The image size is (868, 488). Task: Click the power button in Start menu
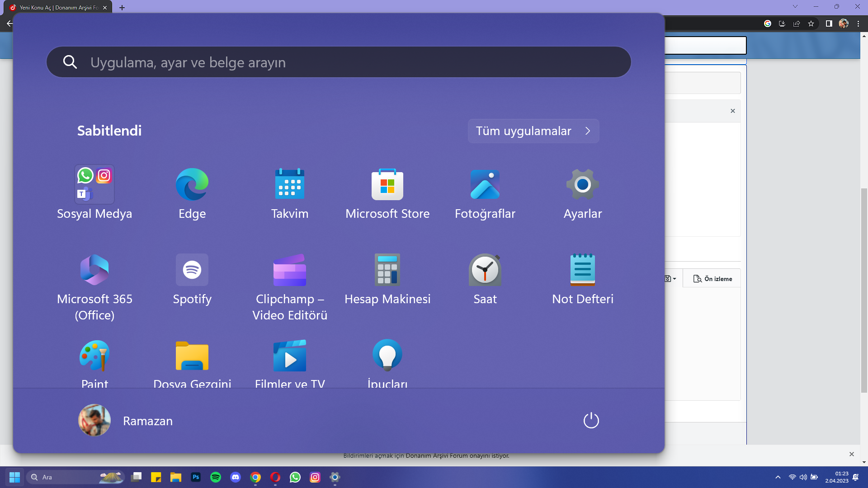pyautogui.click(x=591, y=421)
